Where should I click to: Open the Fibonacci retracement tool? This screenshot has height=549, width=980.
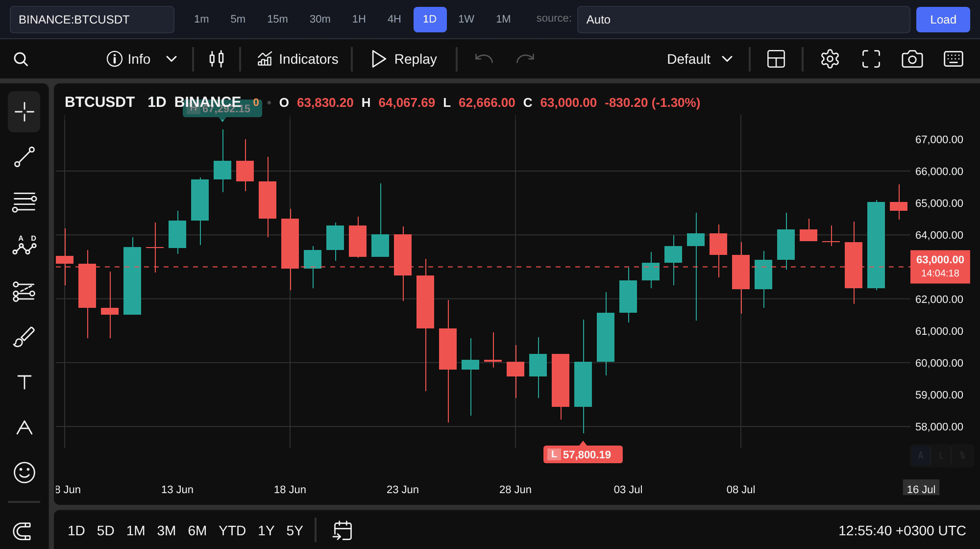tap(24, 202)
